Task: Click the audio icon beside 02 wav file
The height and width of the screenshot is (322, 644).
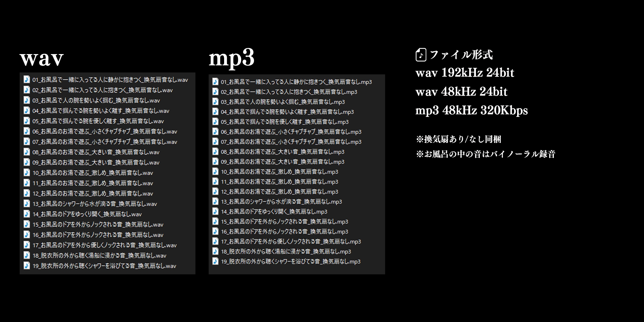Action: pos(27,90)
